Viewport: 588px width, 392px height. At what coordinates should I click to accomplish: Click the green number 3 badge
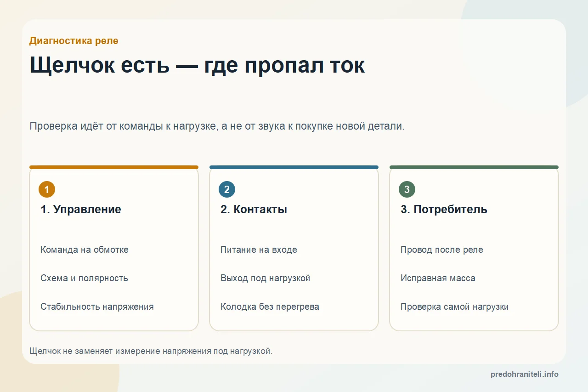tap(407, 189)
